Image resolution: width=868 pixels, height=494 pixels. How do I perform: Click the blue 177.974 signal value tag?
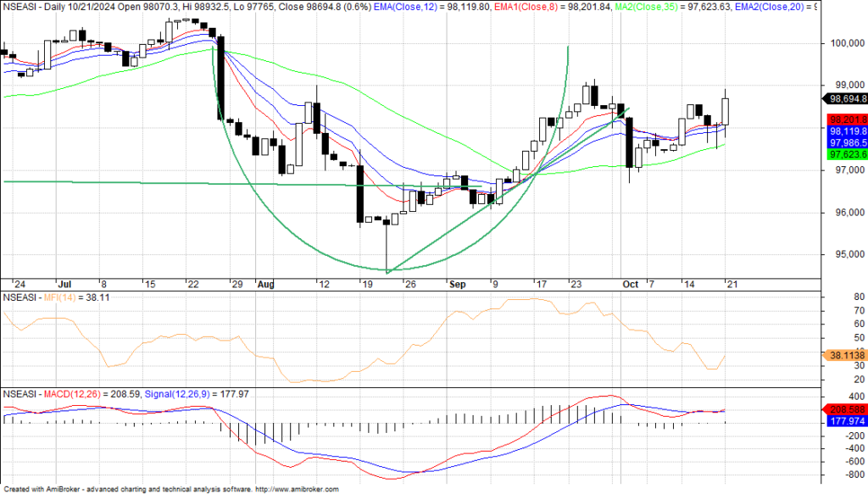tap(844, 421)
